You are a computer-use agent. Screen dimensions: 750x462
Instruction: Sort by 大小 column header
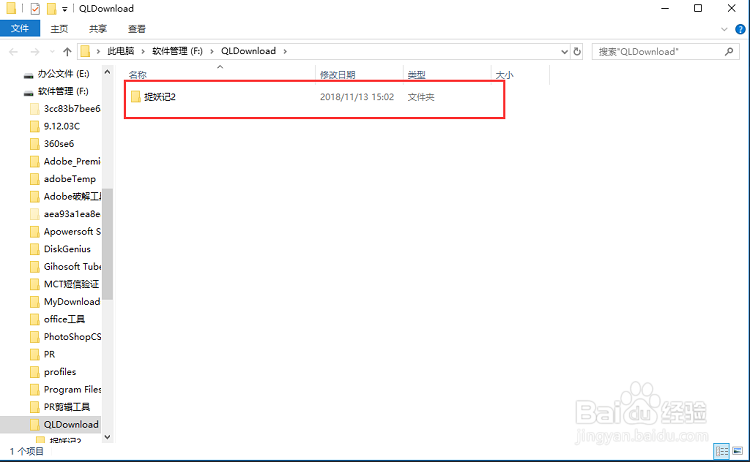[504, 75]
